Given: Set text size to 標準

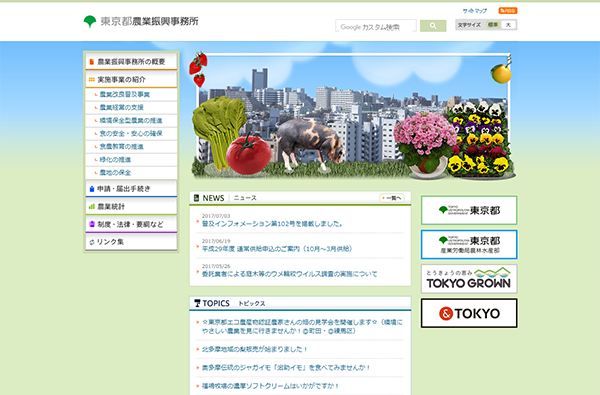Looking at the screenshot, I should coord(492,25).
